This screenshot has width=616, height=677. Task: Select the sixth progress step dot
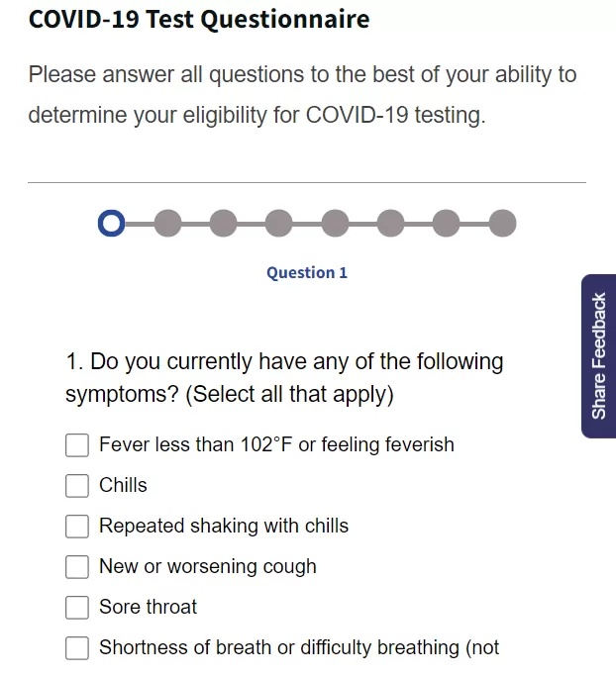pos(391,224)
